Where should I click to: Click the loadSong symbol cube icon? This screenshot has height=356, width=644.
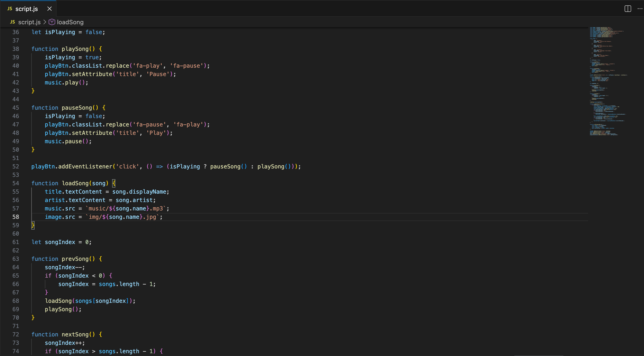pyautogui.click(x=52, y=22)
